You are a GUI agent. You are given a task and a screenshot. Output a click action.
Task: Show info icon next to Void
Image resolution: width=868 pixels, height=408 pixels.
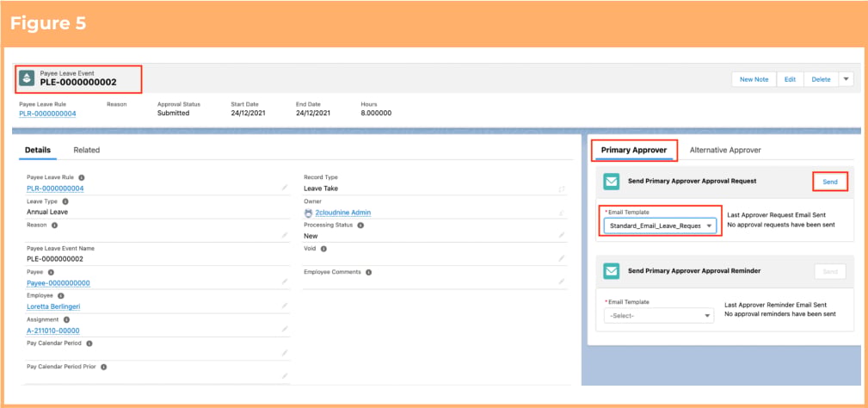click(x=323, y=249)
